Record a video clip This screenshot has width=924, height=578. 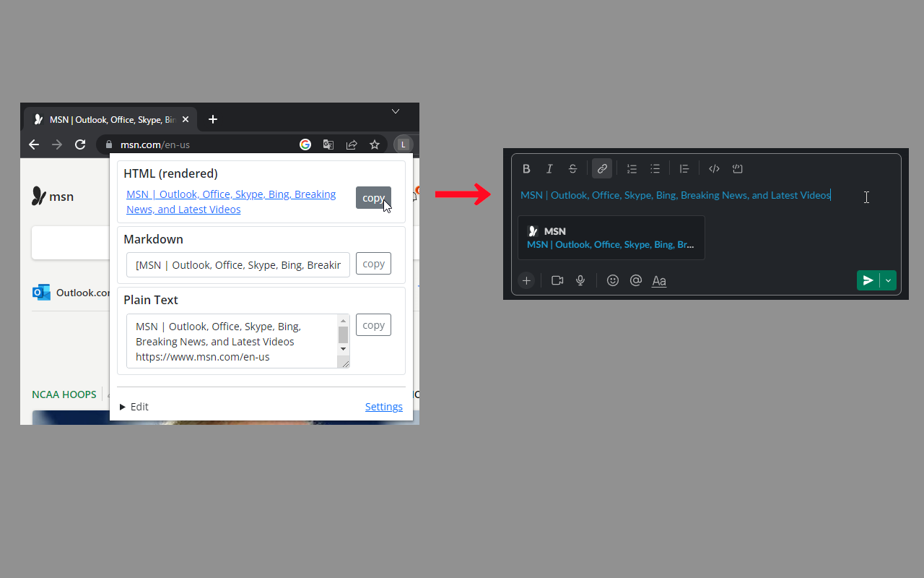pyautogui.click(x=557, y=280)
